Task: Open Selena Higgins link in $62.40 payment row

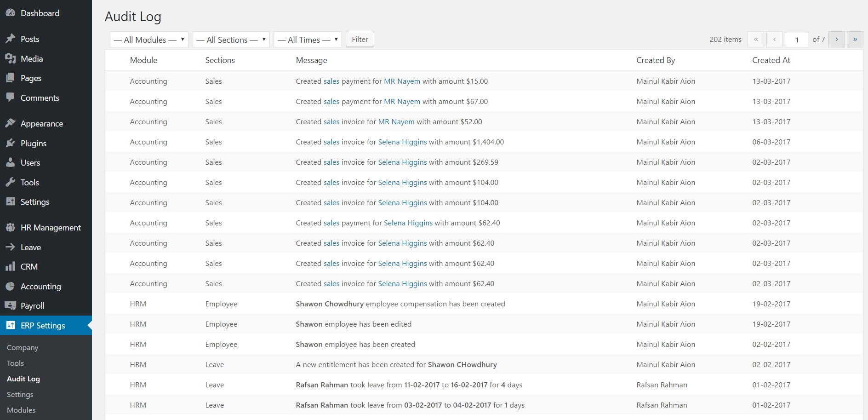Action: click(x=408, y=223)
